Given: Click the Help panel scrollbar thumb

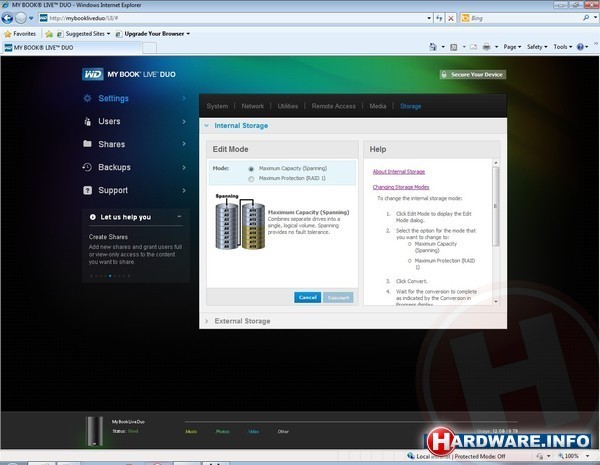Looking at the screenshot, I should [496, 206].
